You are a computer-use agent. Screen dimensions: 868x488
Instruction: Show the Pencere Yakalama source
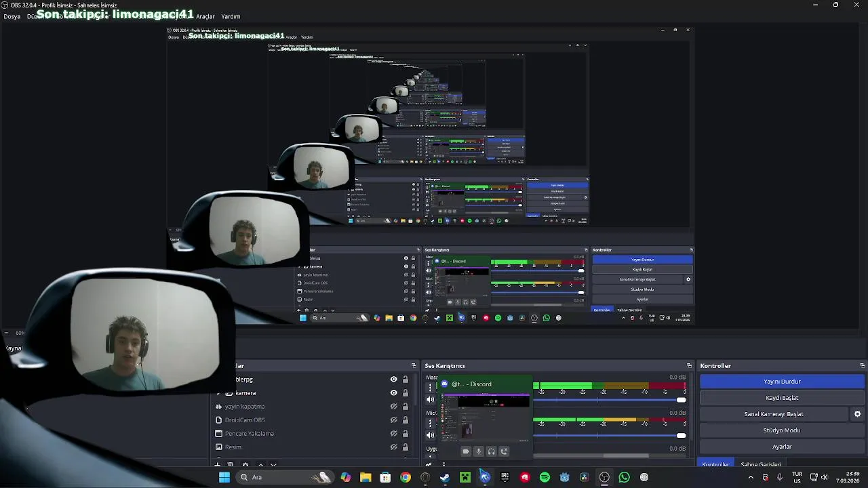(393, 434)
